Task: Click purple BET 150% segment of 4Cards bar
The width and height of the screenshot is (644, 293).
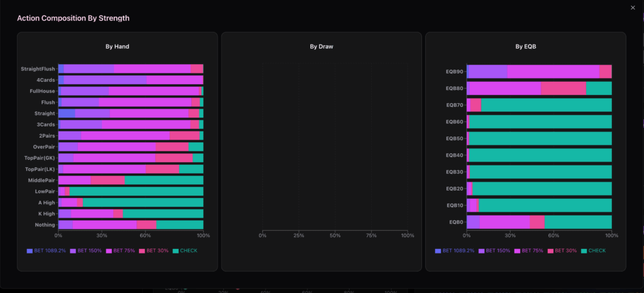Action: point(105,80)
